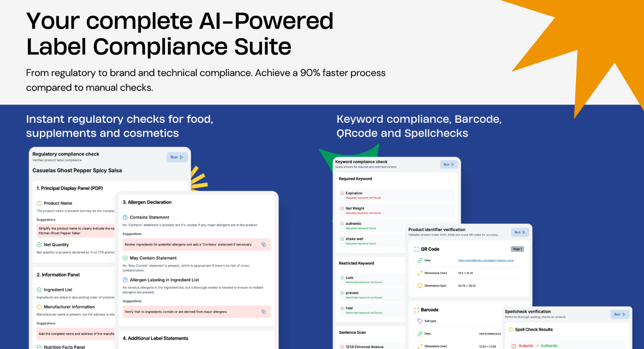Image resolution: width=644 pixels, height=349 pixels.
Task: Click the Page 1 badge
Action: coord(517,249)
